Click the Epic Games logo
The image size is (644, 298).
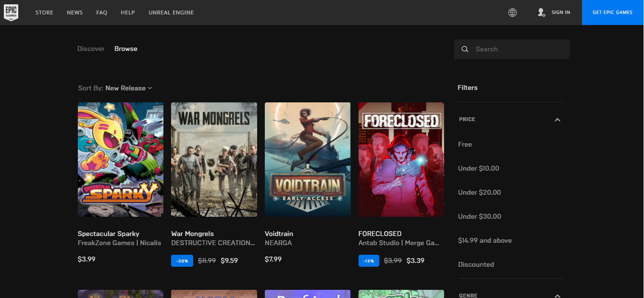click(11, 12)
